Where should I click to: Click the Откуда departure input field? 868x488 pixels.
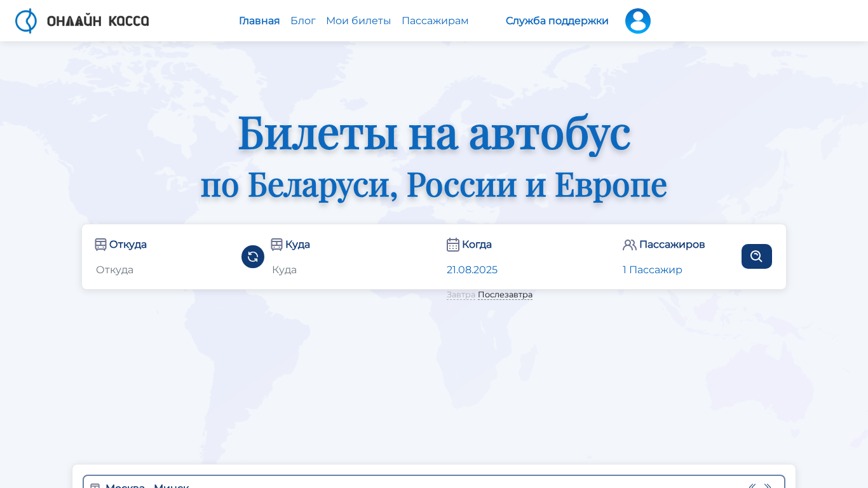coord(165,270)
